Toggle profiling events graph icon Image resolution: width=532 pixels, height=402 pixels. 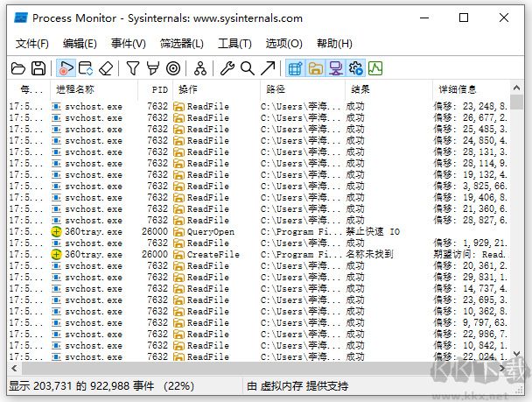tap(375, 68)
